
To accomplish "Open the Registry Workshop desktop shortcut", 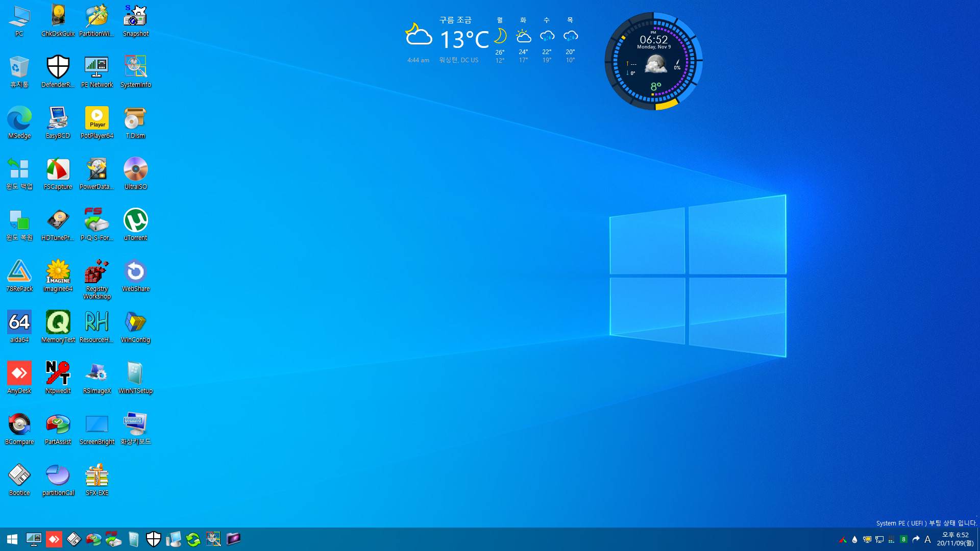I will click(97, 280).
